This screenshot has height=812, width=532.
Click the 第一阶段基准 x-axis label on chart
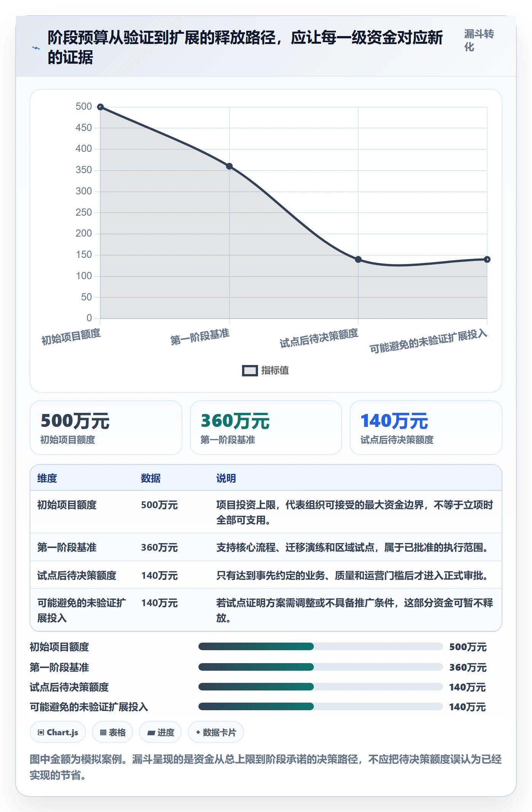point(200,337)
